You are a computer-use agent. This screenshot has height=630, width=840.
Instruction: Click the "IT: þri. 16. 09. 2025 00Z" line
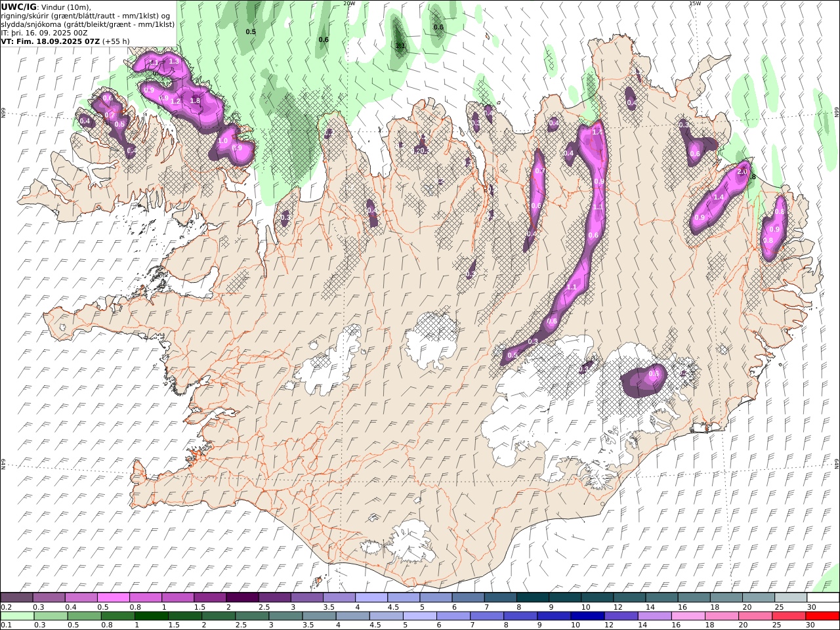44,33
